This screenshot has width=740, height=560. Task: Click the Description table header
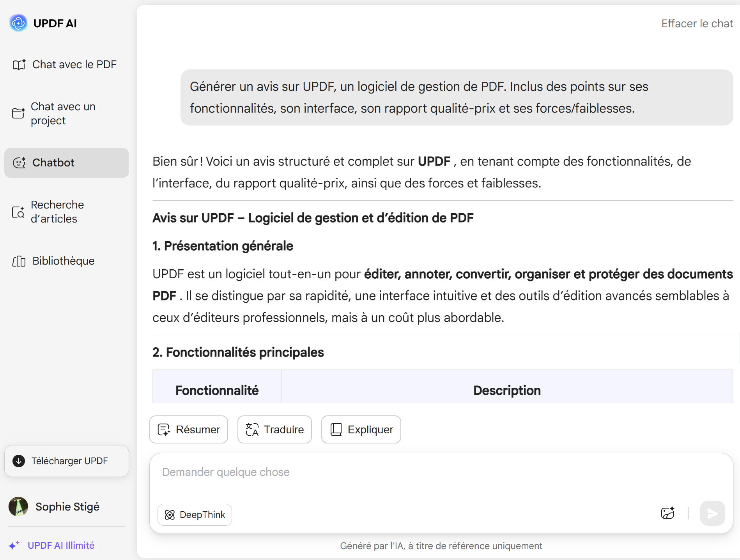[507, 390]
